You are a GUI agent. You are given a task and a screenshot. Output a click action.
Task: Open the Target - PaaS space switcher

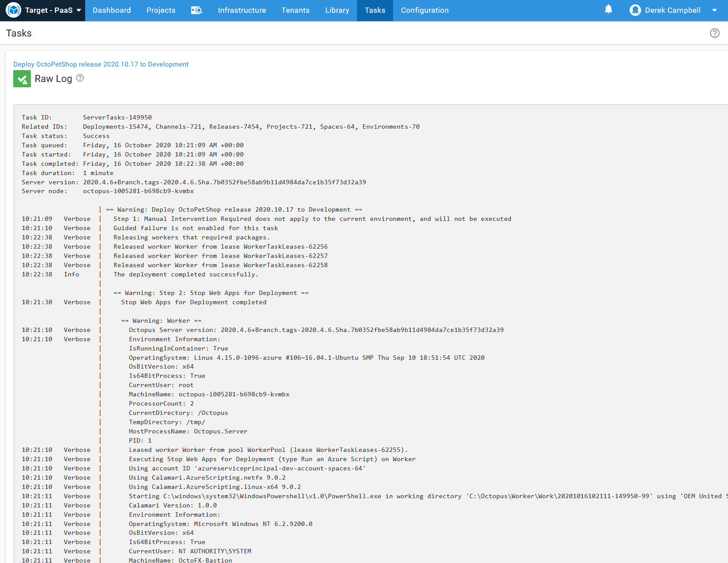tap(53, 10)
